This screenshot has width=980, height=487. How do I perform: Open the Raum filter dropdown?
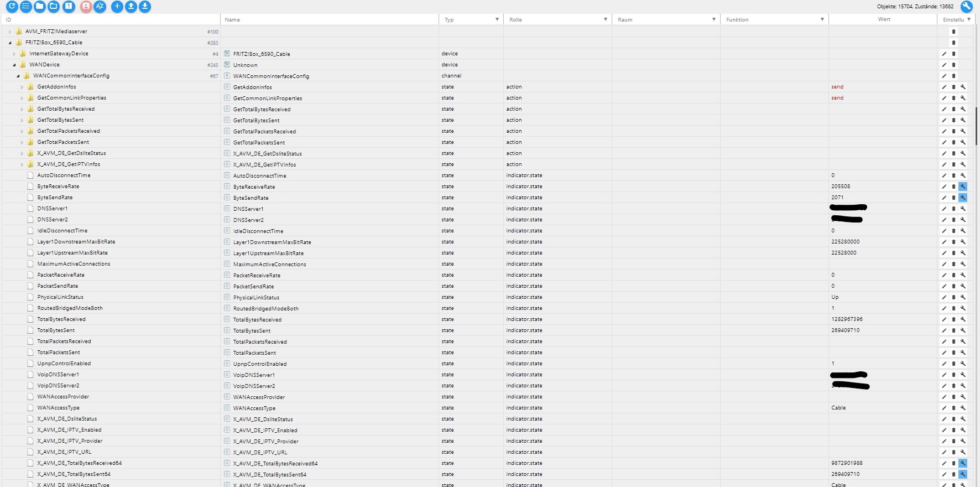(714, 19)
